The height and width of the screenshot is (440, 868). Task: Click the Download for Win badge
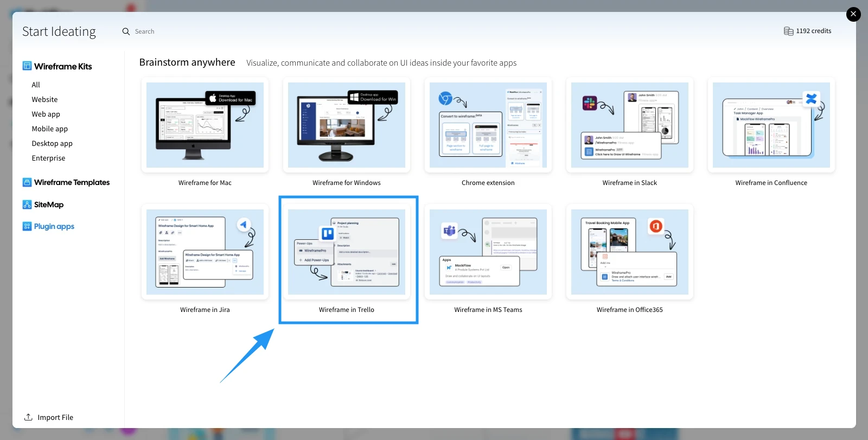[x=373, y=97]
